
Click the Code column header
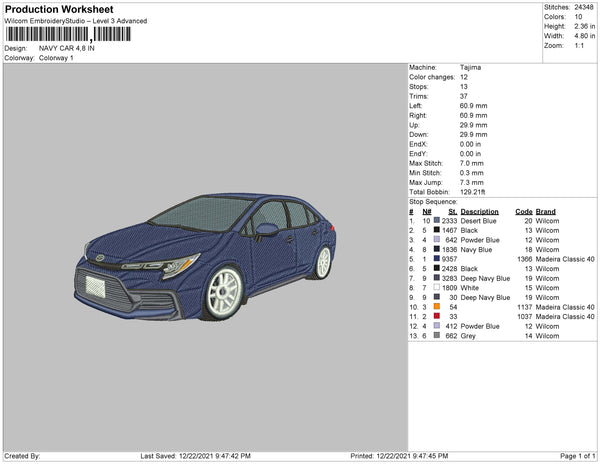point(523,212)
